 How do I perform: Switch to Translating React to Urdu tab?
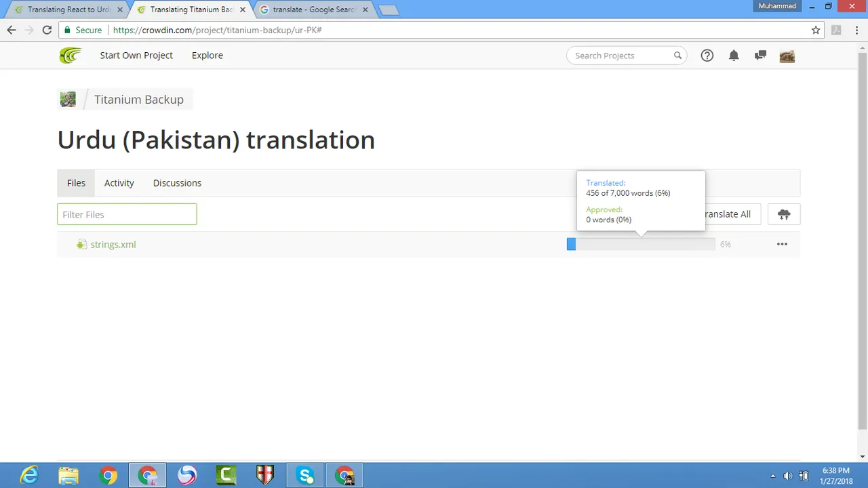pyautogui.click(x=68, y=9)
